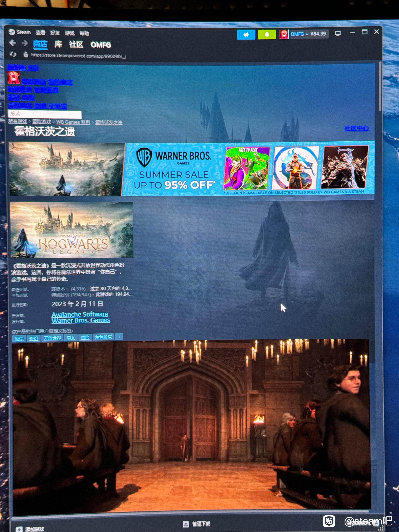399x532 pixels.
Task: Switch to the 社区 tab
Action: coord(76,44)
